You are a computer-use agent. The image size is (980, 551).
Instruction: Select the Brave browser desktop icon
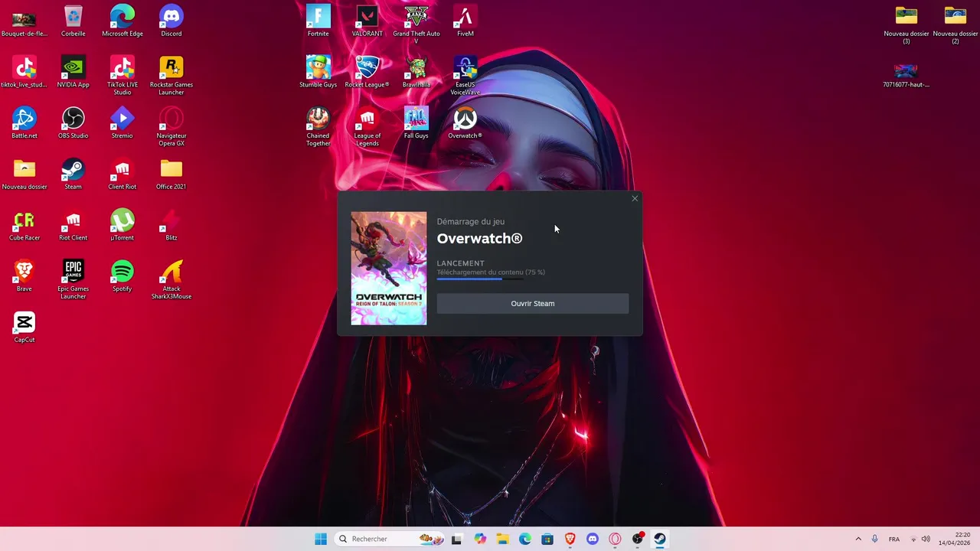point(24,275)
